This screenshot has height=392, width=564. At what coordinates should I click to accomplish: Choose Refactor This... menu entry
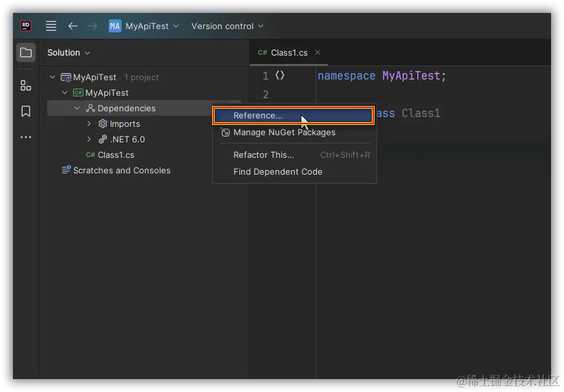(x=294, y=155)
